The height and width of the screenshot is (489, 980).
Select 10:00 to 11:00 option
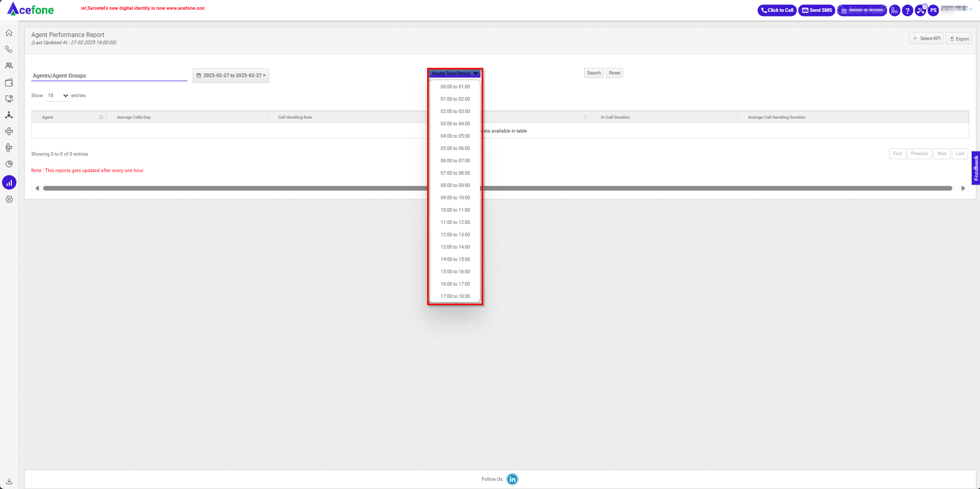(455, 210)
